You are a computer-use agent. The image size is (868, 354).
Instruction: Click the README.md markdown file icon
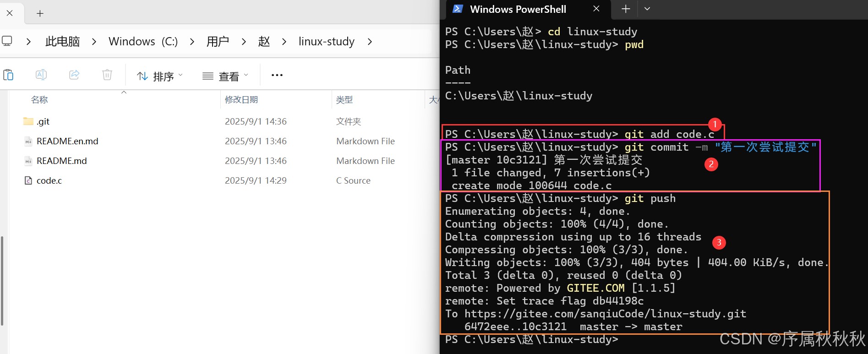pos(28,161)
